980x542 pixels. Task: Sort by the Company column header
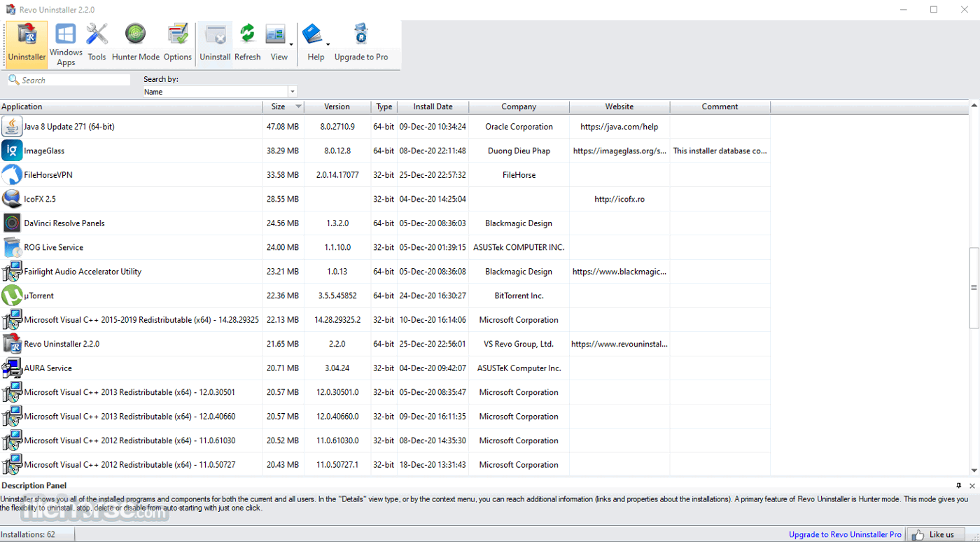pyautogui.click(x=519, y=106)
